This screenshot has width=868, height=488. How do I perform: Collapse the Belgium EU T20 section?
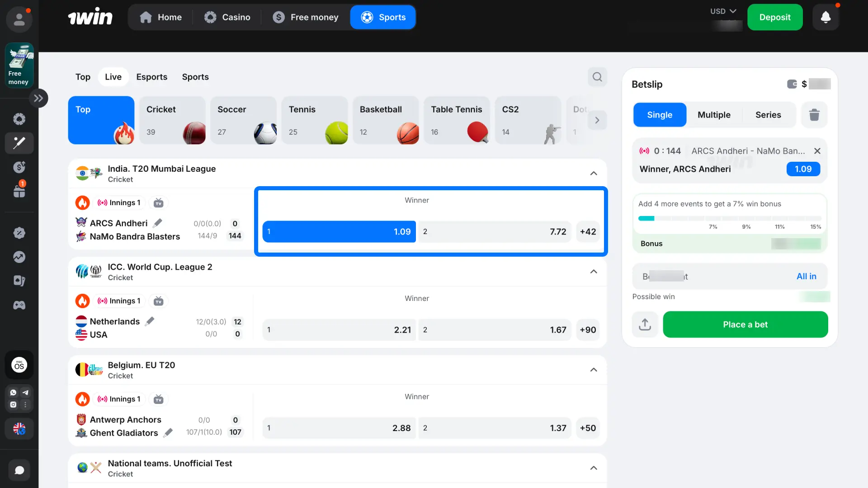point(594,370)
